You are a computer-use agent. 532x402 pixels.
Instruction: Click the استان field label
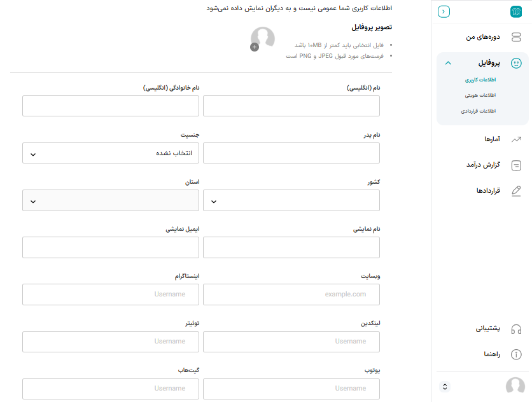pyautogui.click(x=192, y=182)
